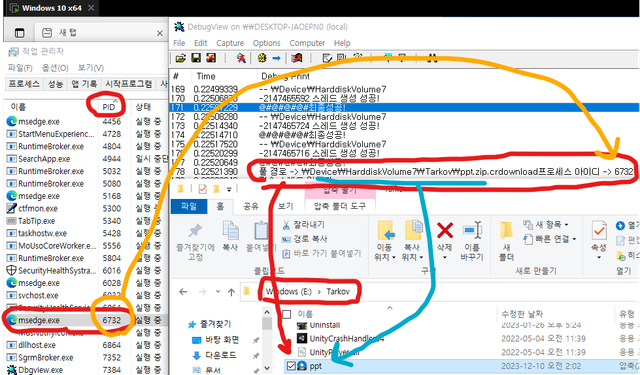Close the 새 탭 browser tab
640x375 pixels.
[160, 33]
